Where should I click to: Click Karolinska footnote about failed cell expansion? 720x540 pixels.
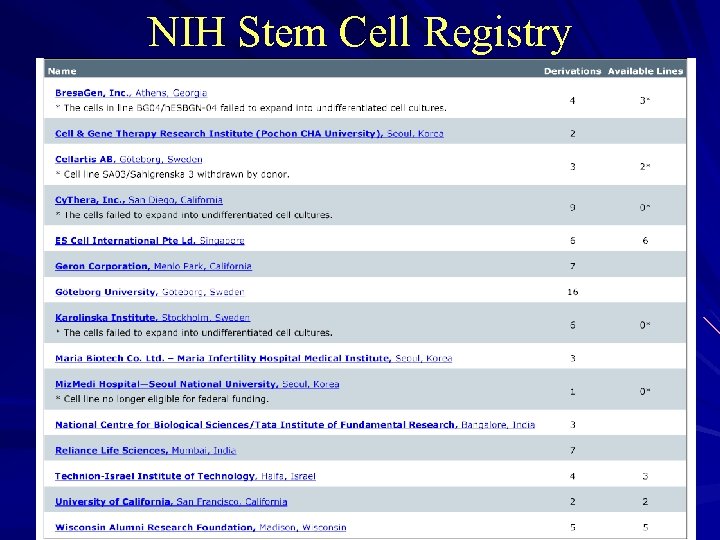point(193,333)
